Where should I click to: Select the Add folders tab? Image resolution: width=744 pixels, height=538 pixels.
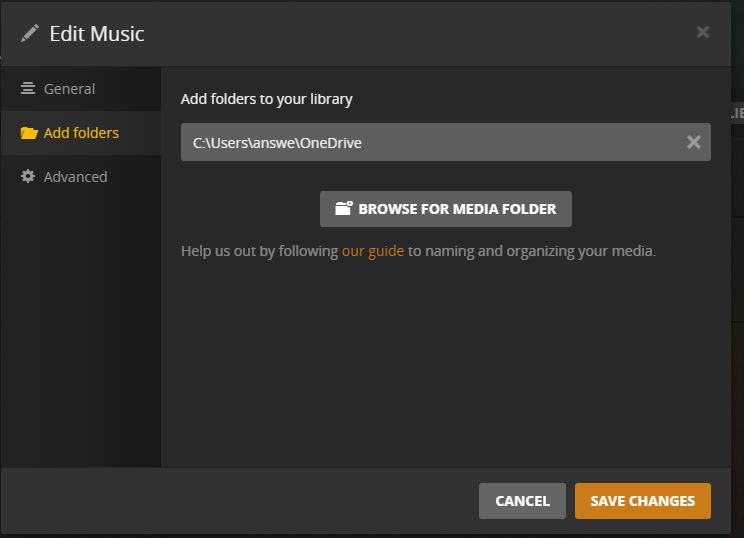coord(80,133)
